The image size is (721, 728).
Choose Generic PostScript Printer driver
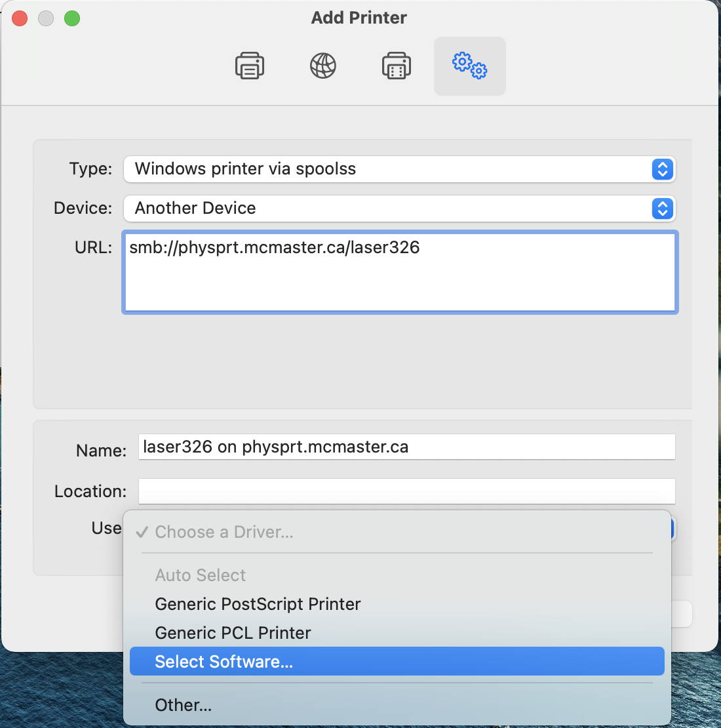[258, 604]
